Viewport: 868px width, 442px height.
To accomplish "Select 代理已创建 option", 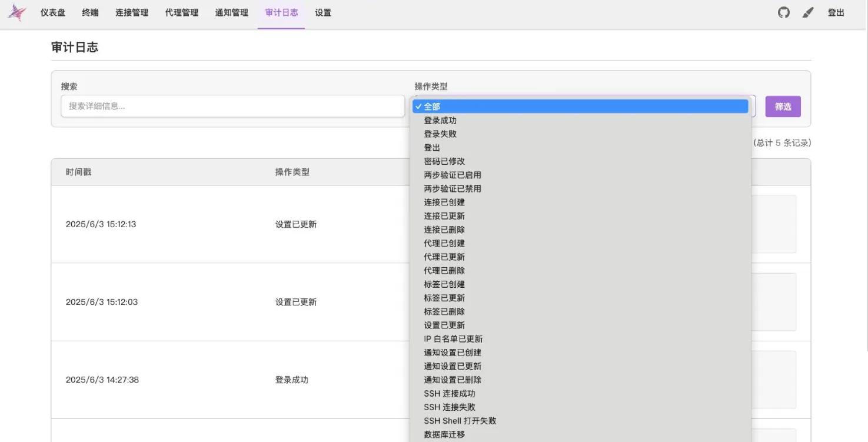I will pos(580,243).
